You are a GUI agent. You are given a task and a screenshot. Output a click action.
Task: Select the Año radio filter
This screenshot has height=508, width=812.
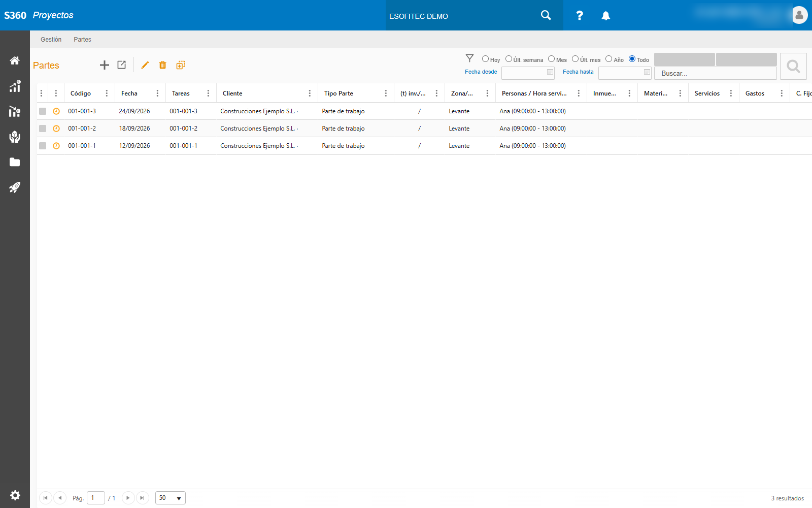pos(608,59)
